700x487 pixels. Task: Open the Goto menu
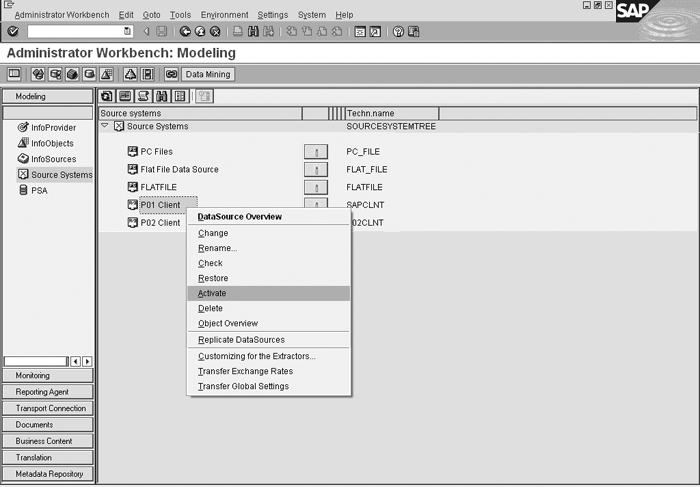151,15
